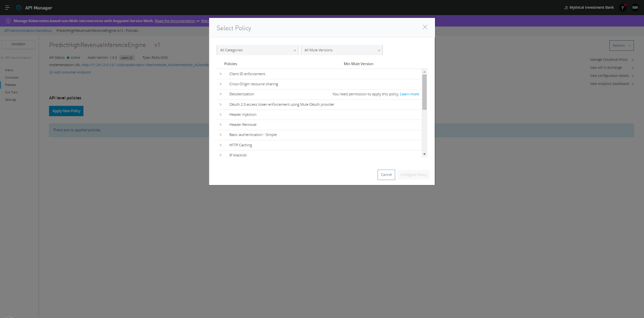Select the HTTP Caching policy

[241, 145]
